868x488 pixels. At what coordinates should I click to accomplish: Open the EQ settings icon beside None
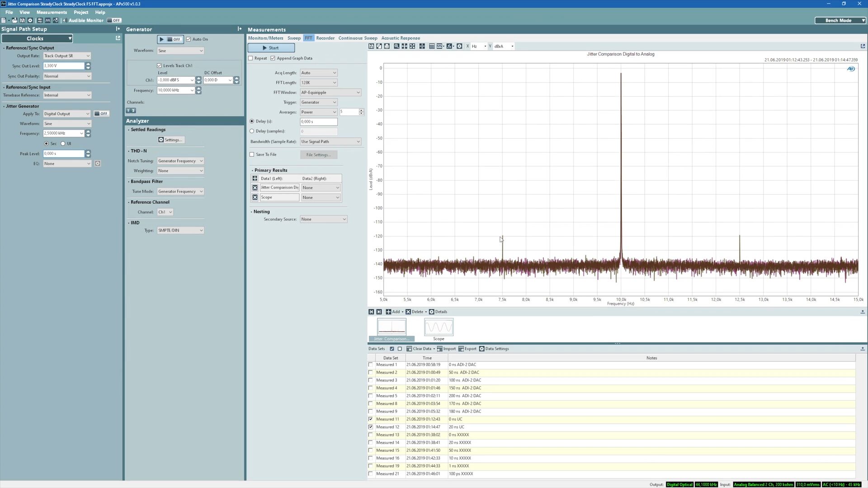point(97,164)
